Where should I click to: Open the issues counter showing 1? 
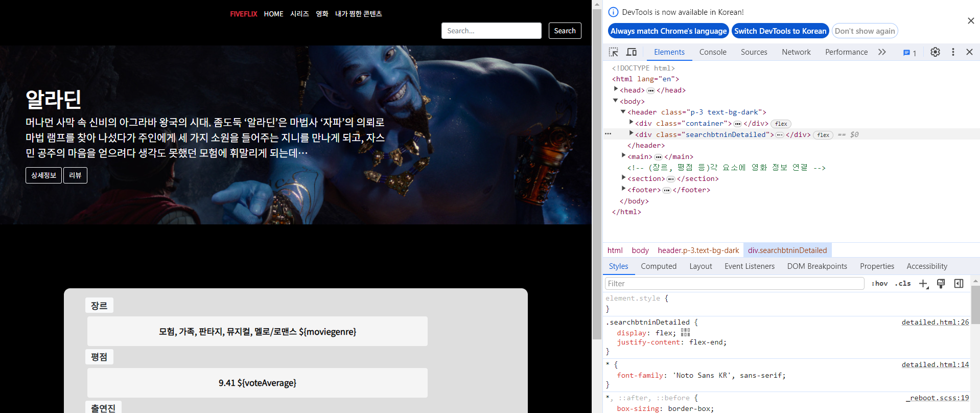[909, 53]
